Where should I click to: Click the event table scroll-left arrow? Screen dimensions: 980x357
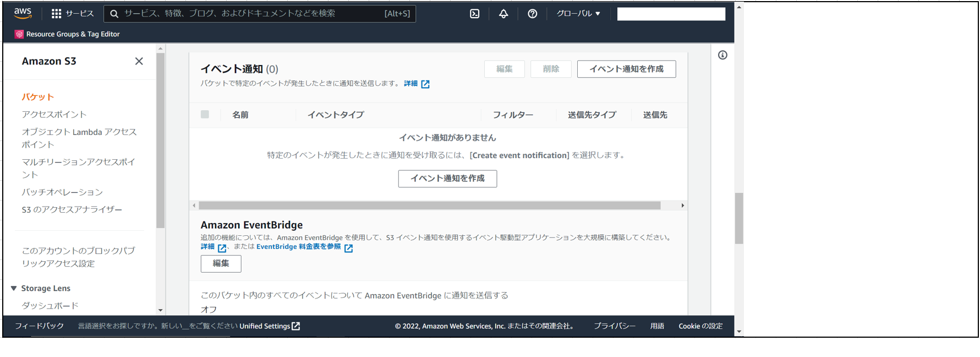coord(194,205)
